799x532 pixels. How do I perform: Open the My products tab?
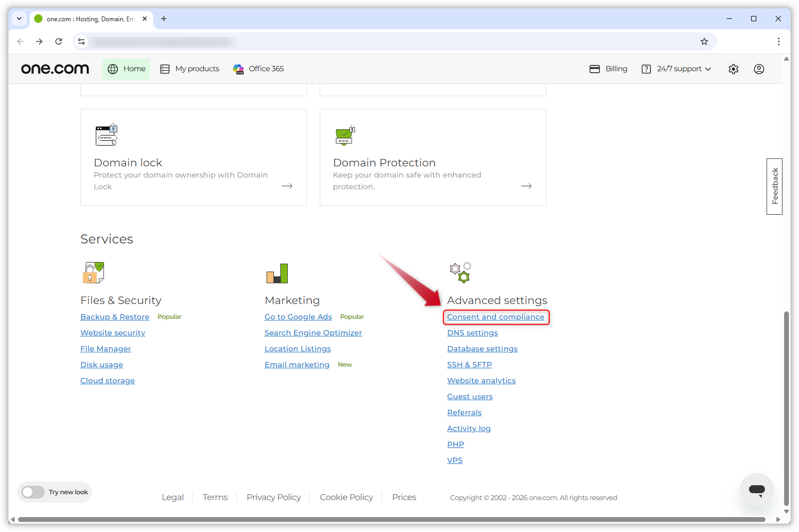[190, 69]
